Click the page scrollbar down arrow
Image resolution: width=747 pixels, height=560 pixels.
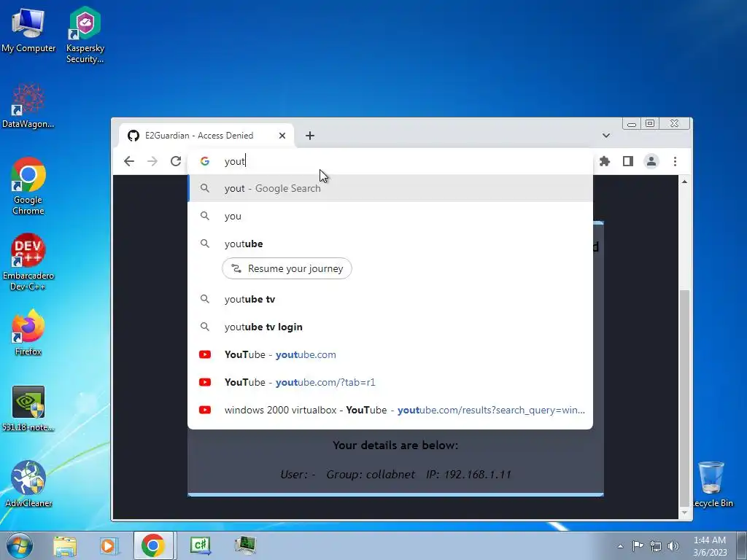(x=684, y=513)
